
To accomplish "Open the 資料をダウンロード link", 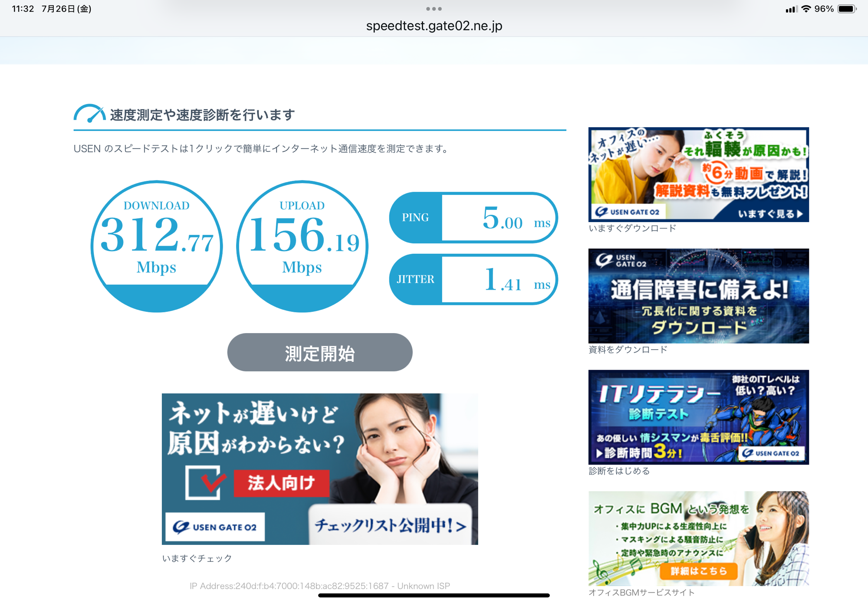I will coord(628,350).
